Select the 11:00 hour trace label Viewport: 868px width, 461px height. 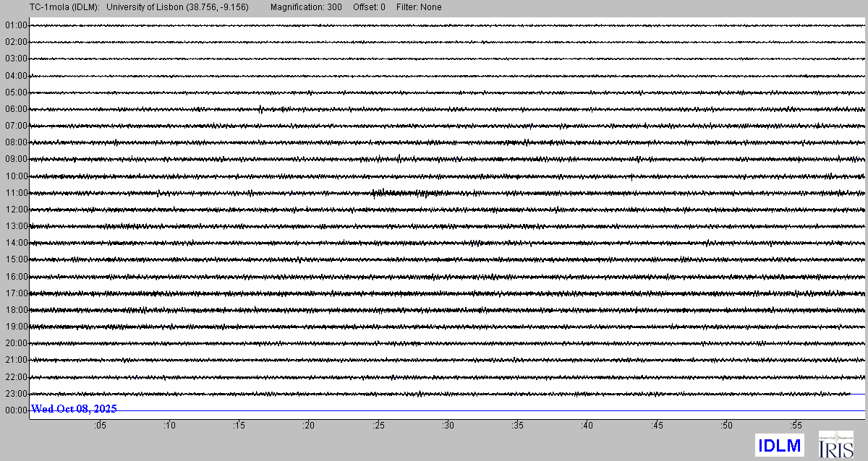point(16,193)
